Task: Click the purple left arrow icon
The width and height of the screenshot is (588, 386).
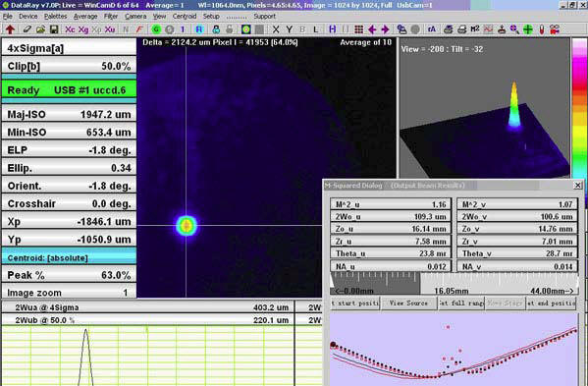Action: 372,29
